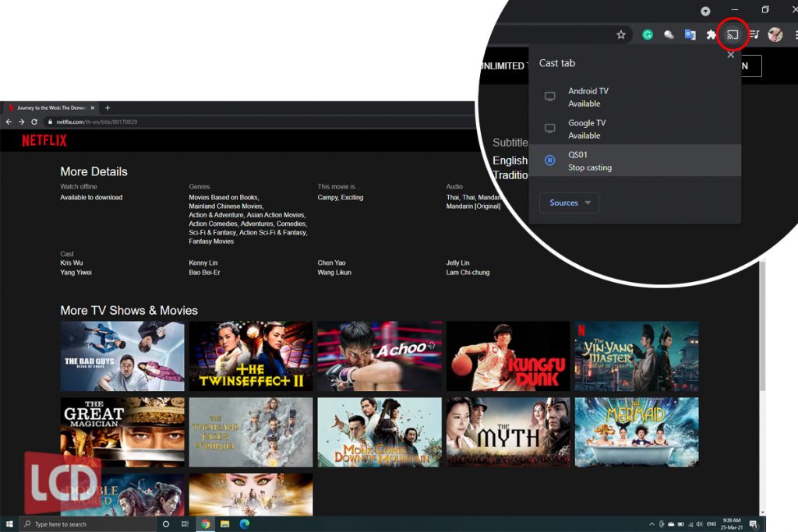Open The Myth movie thumbnail

pos(508,432)
